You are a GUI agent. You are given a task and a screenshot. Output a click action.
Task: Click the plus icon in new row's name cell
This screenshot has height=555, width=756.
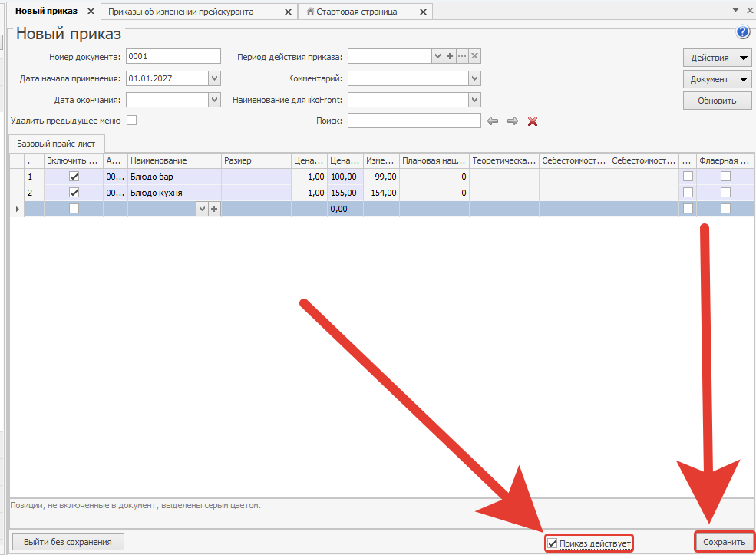pyautogui.click(x=214, y=209)
